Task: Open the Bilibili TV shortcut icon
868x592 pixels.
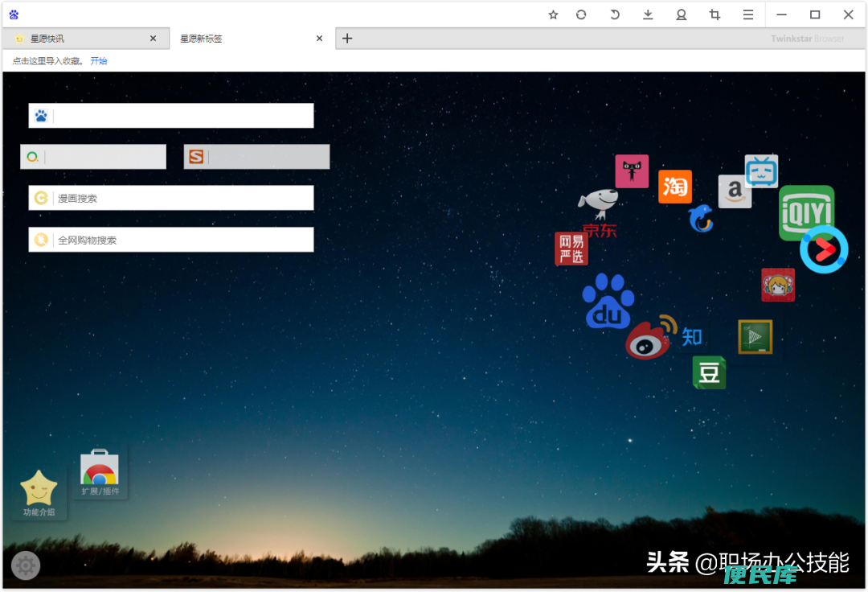Action: (761, 171)
